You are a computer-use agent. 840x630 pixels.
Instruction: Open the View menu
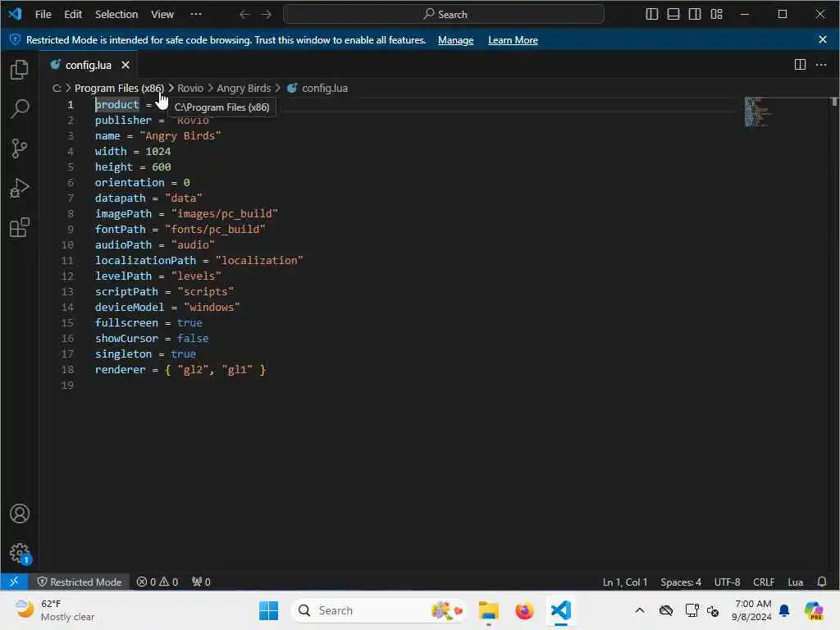(162, 15)
